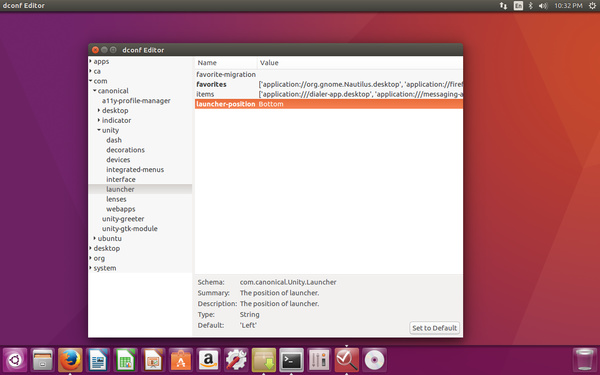The image size is (600, 375).
Task: Open the Amazon dock icon
Action: [x=209, y=360]
